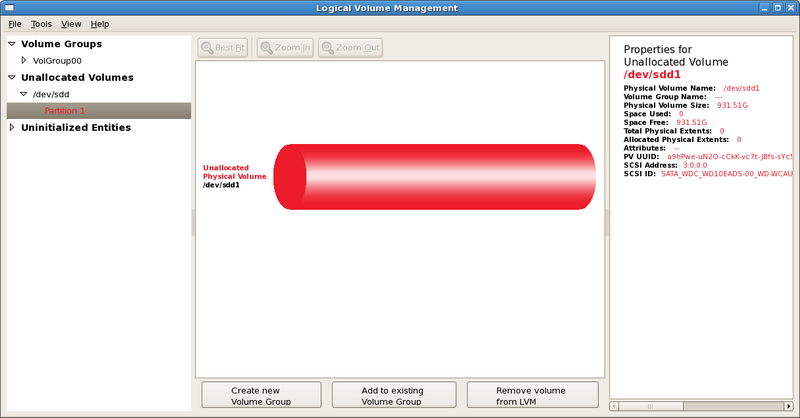Image resolution: width=800 pixels, height=418 pixels.
Task: Select the VolGroup00 volume group label
Action: tap(57, 60)
